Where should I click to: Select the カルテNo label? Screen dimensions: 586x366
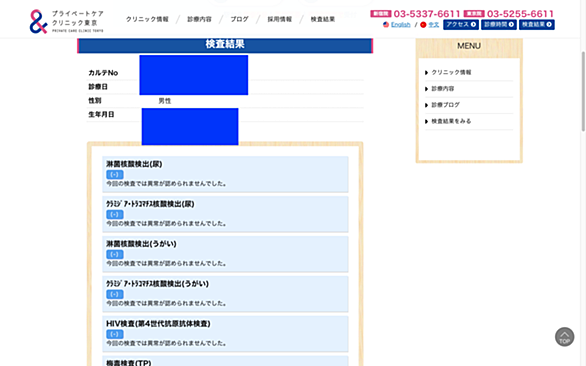[x=103, y=73]
